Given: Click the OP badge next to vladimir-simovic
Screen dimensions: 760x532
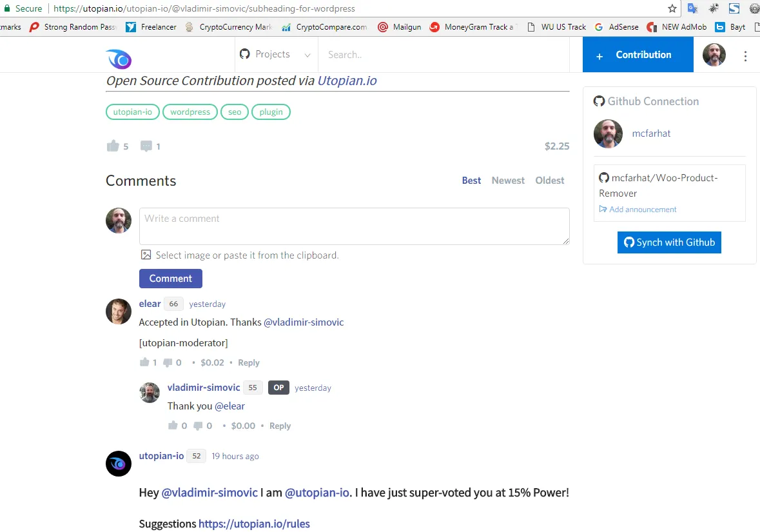Looking at the screenshot, I should (x=278, y=388).
